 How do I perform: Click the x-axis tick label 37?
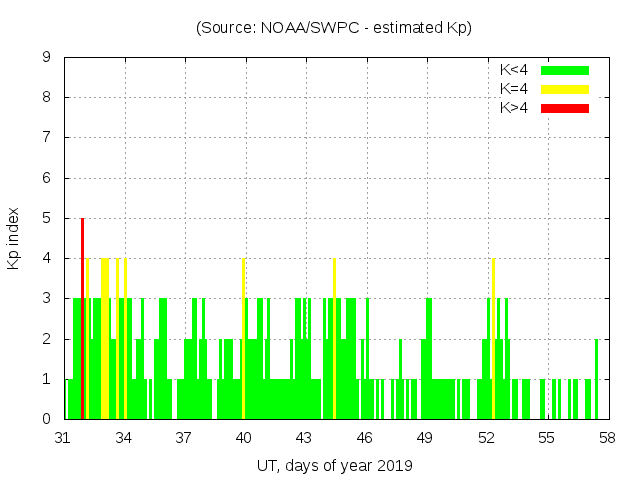pyautogui.click(x=184, y=438)
